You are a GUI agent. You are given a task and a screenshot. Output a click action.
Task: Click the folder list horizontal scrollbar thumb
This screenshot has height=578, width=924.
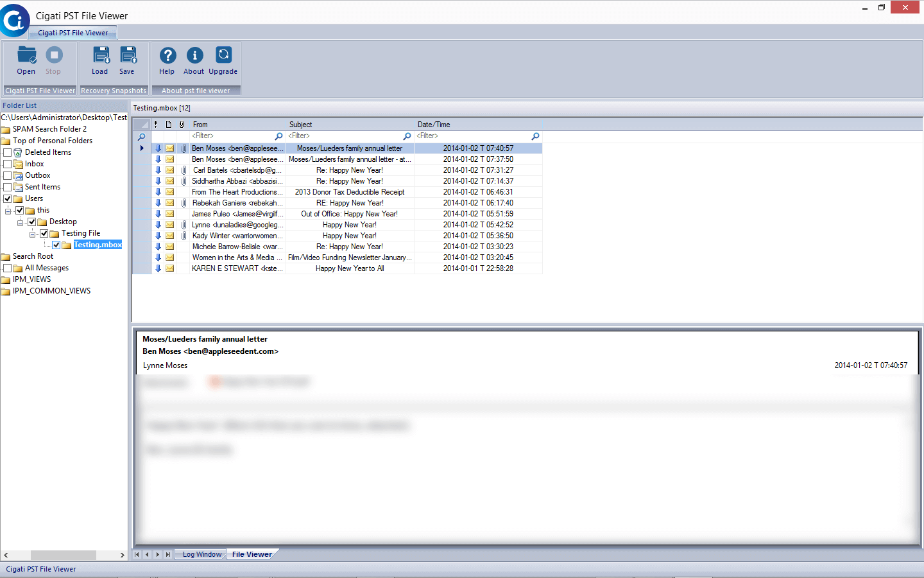tap(64, 555)
